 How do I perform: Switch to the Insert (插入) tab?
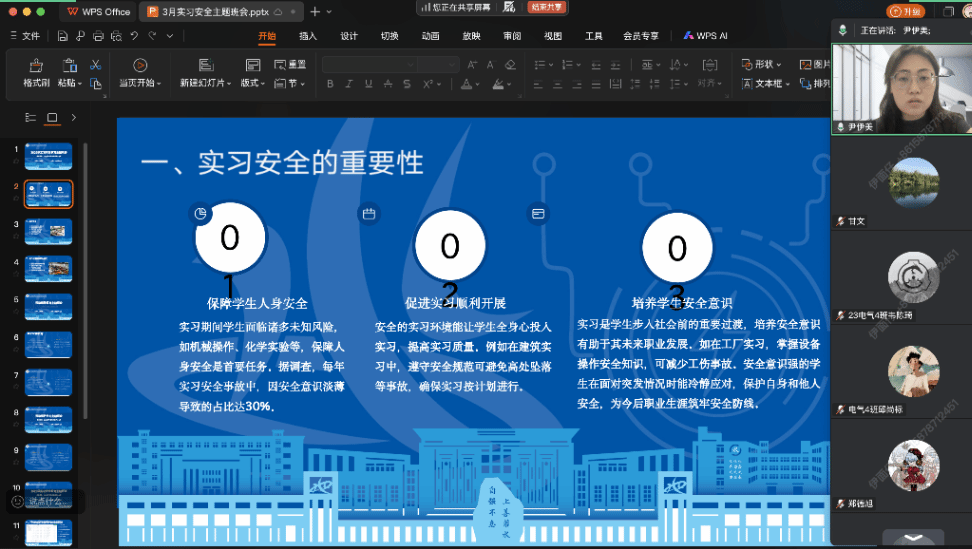308,36
